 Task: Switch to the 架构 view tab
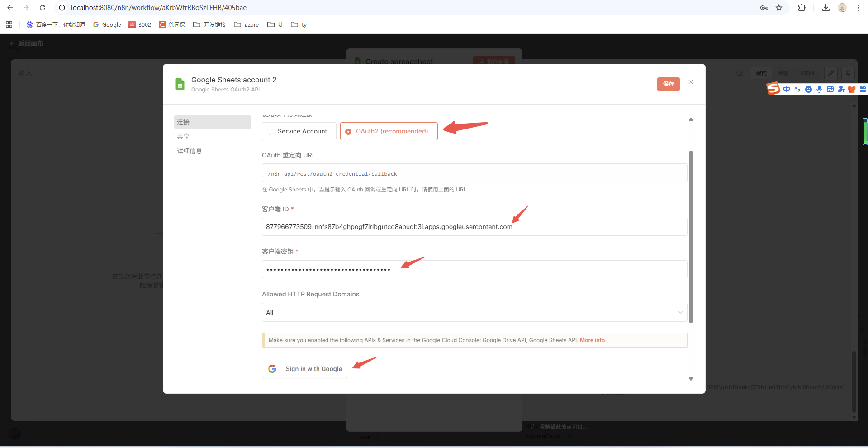coord(761,73)
